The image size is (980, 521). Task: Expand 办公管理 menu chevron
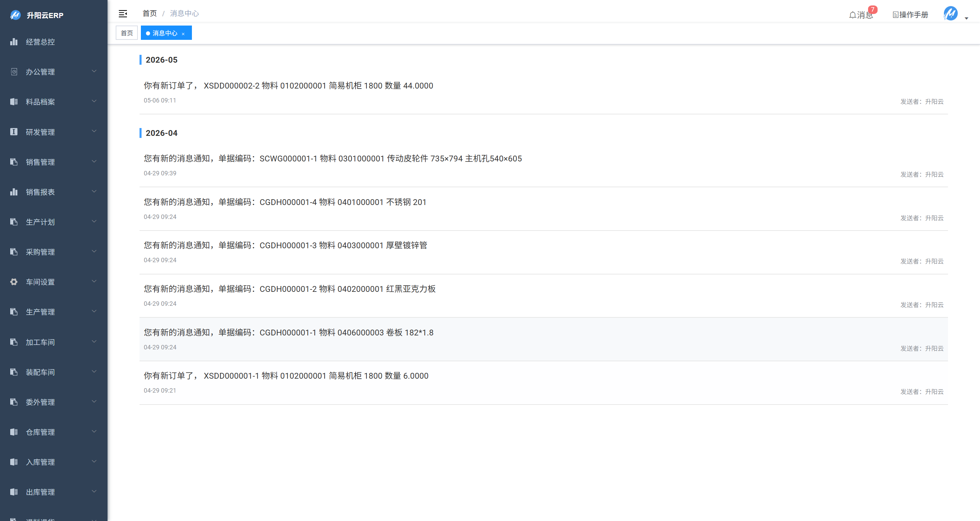tap(94, 71)
